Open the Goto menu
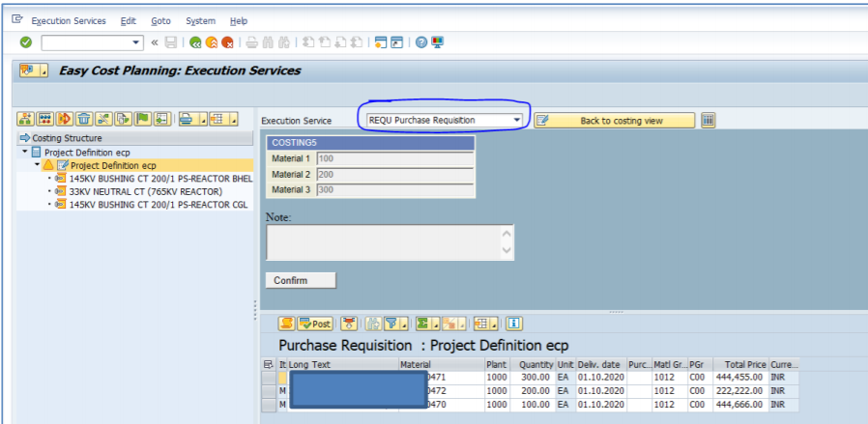Image resolution: width=868 pixels, height=424 pixels. pos(160,21)
